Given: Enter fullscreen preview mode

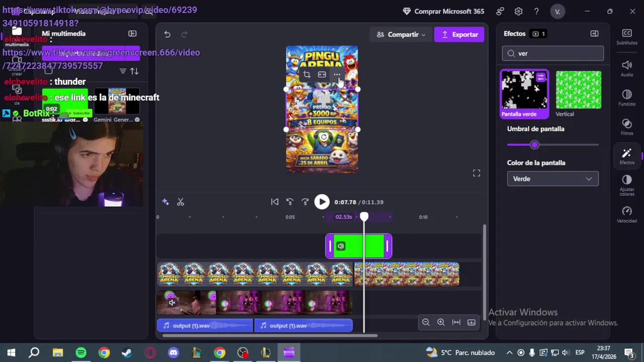Looking at the screenshot, I should point(476,173).
